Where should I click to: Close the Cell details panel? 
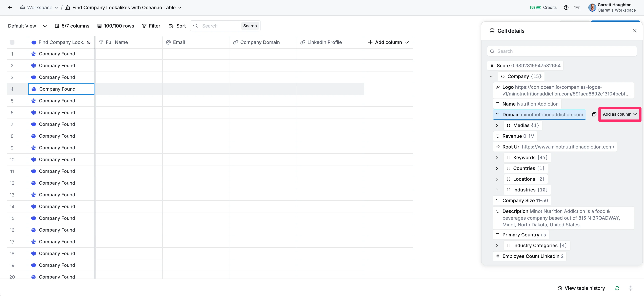(634, 31)
